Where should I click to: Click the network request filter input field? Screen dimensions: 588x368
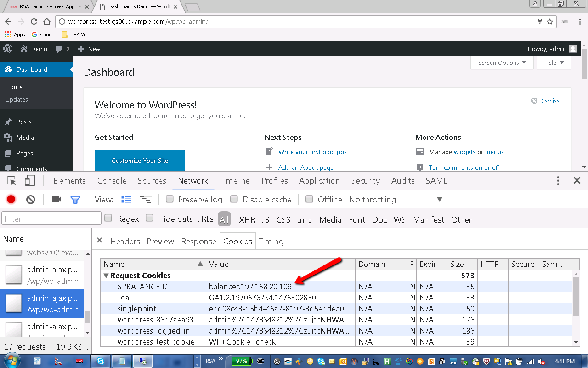(51, 218)
